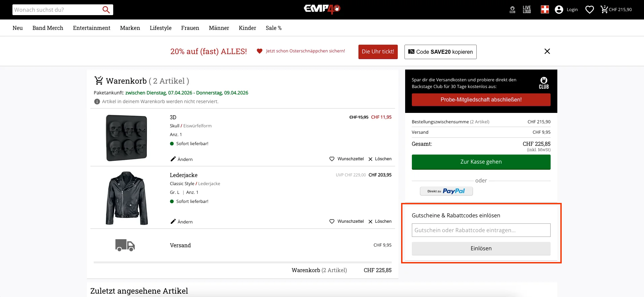The height and width of the screenshot is (297, 644).
Task: Click the Einlösen button
Action: [481, 249]
